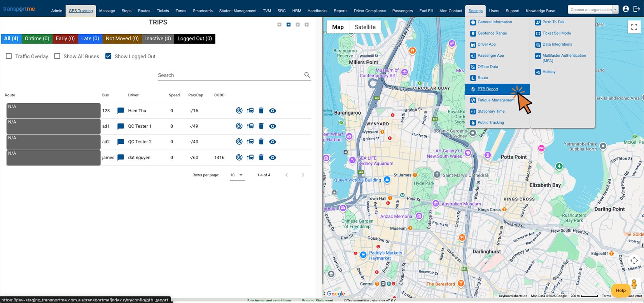Open Knowledge Base link
Screen dimensions: 644x303
[540, 11]
